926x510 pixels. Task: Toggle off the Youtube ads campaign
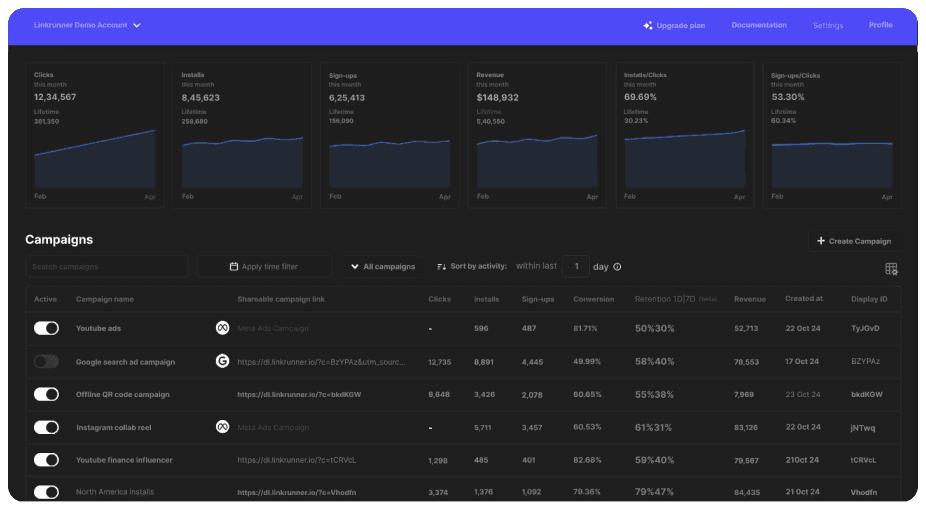click(46, 328)
